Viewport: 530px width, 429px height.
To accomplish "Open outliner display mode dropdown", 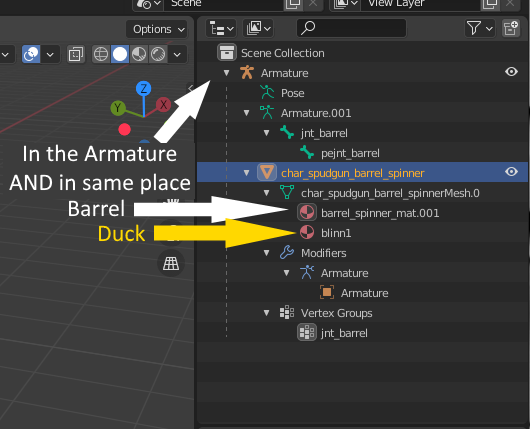I will coord(259,28).
